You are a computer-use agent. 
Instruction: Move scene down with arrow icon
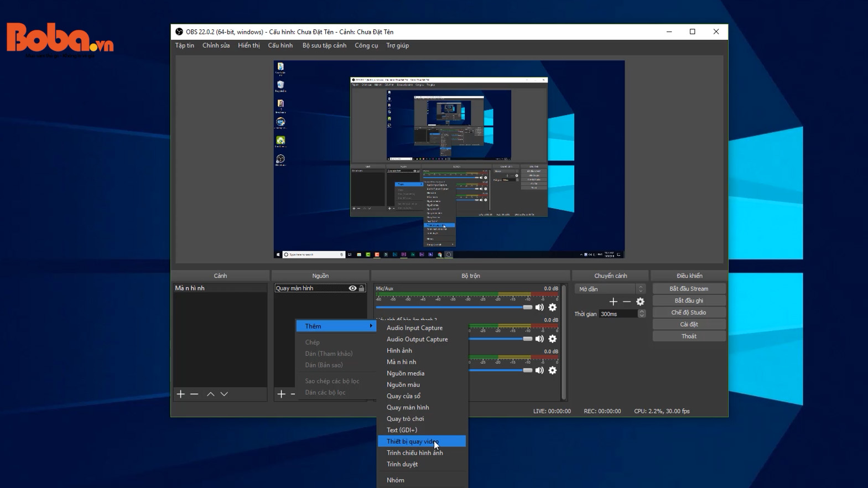point(224,394)
